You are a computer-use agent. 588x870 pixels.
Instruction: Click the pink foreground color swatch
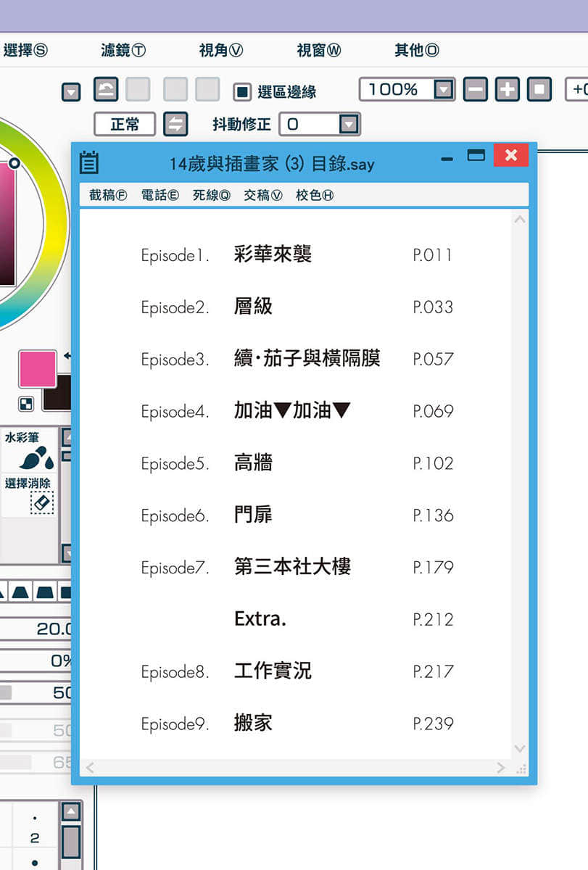click(38, 369)
